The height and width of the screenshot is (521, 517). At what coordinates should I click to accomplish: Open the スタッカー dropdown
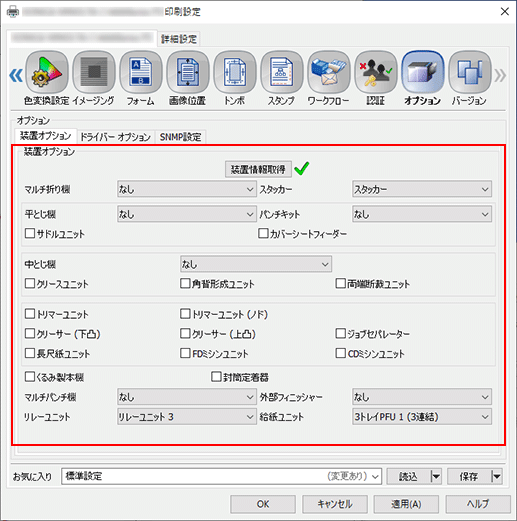point(422,189)
